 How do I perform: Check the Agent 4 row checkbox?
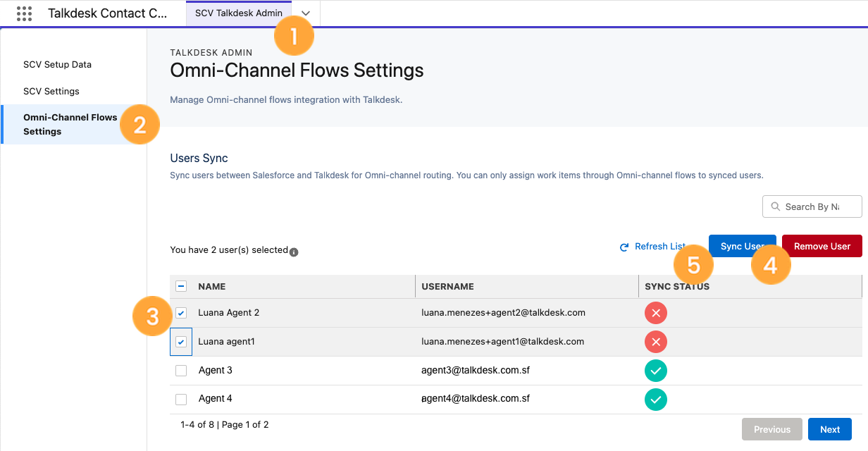coord(181,399)
